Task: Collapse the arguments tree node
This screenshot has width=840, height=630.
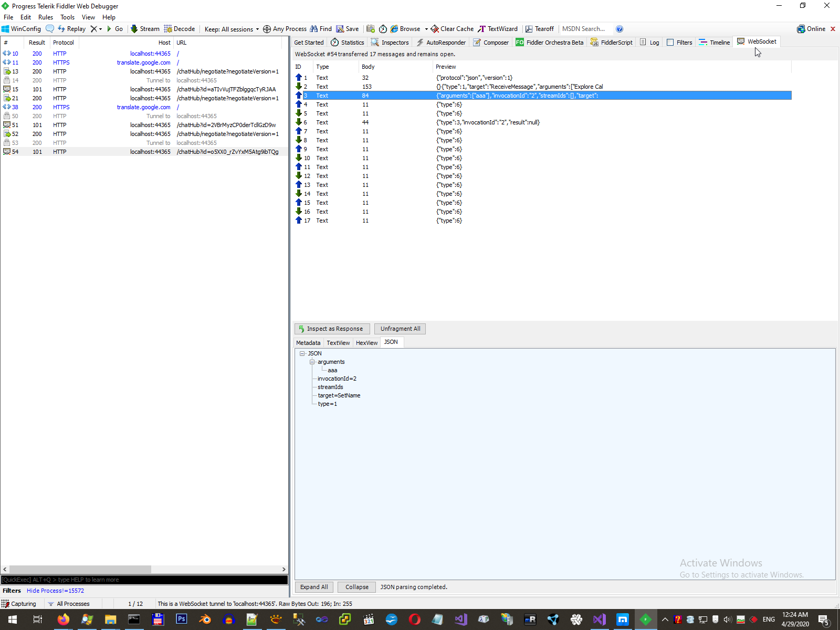Action: tap(312, 362)
